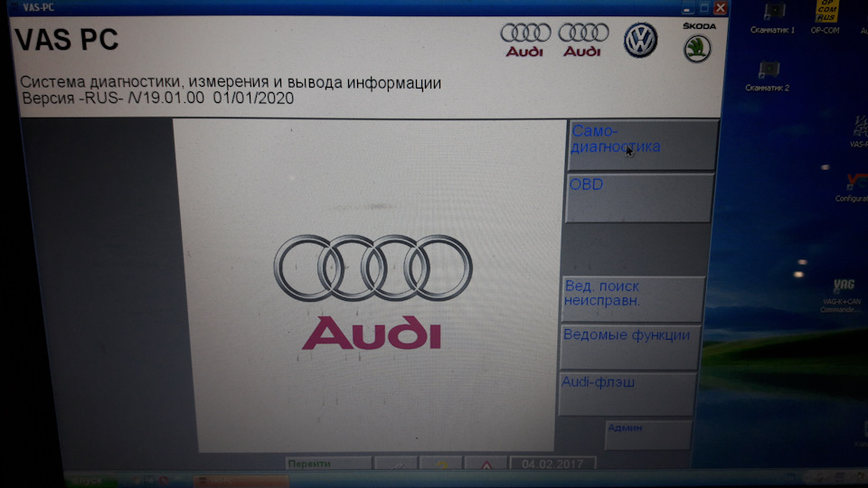Maximize the VAS-PC window
The width and height of the screenshot is (868, 488).
tap(704, 8)
